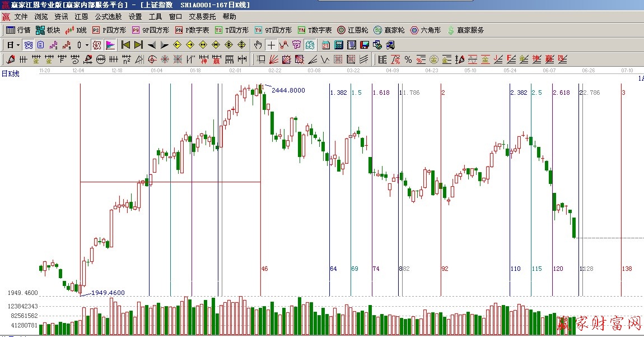This screenshot has width=644, height=337.
Task: Toggle the crosshair cursor button
Action: coord(271,45)
